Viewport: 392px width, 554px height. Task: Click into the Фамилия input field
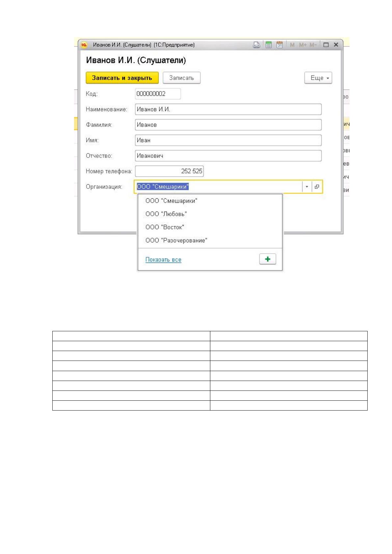point(228,125)
